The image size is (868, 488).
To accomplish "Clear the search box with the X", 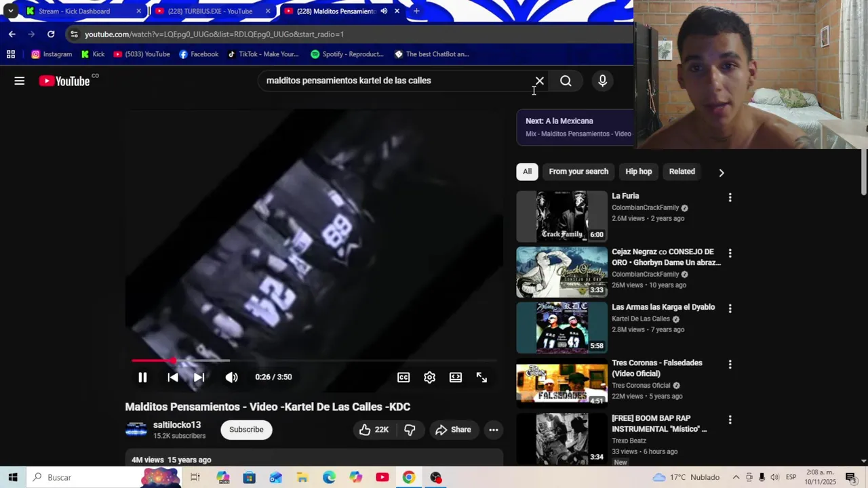I will [x=540, y=81].
